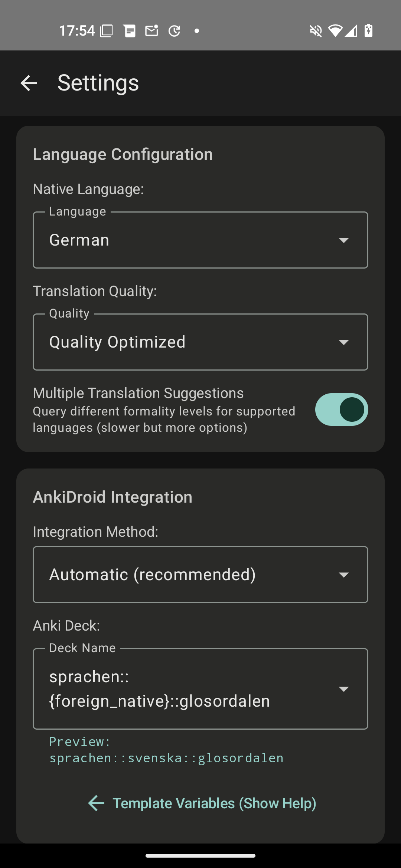Expand the Integration Method dropdown

point(200,575)
